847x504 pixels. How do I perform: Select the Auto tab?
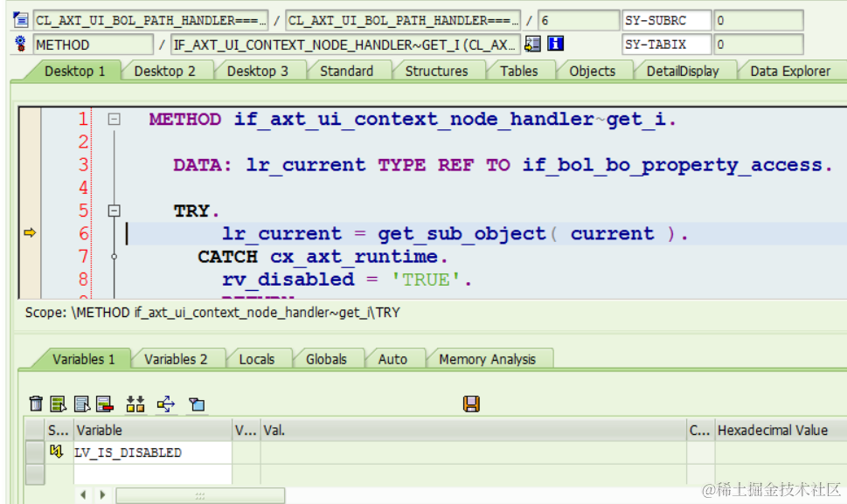[392, 359]
